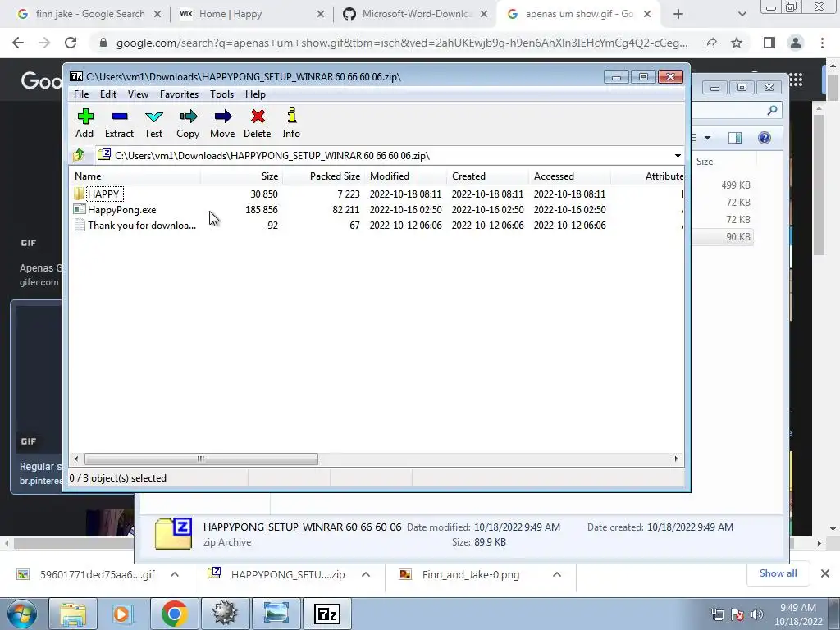Screen dimensions: 840x630
Task: Open the View menu
Action: 138,94
